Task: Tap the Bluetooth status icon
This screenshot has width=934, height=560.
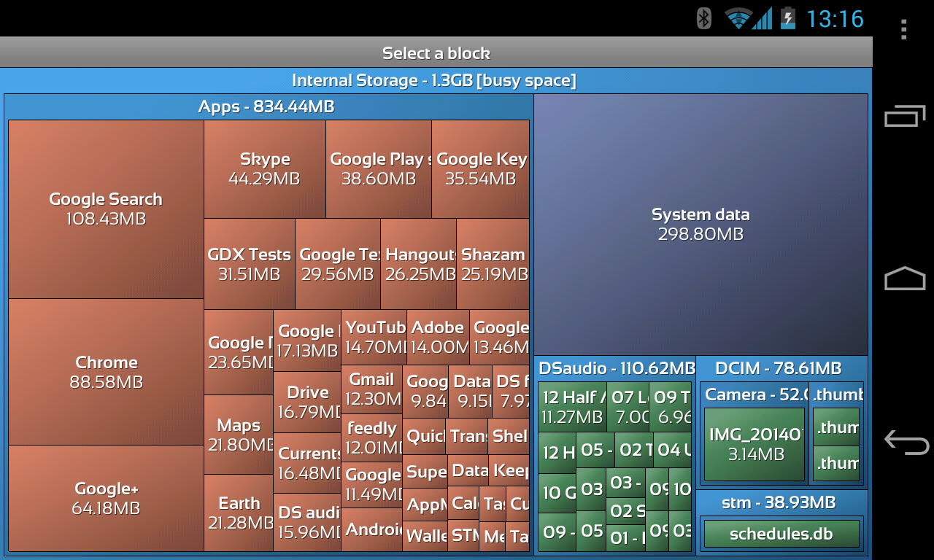Action: (703, 18)
